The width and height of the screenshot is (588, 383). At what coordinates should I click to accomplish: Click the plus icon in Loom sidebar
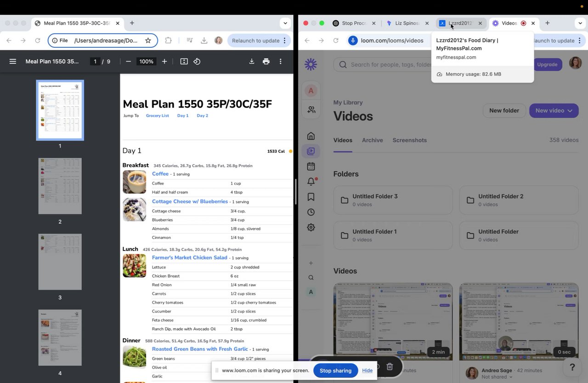tap(311, 263)
